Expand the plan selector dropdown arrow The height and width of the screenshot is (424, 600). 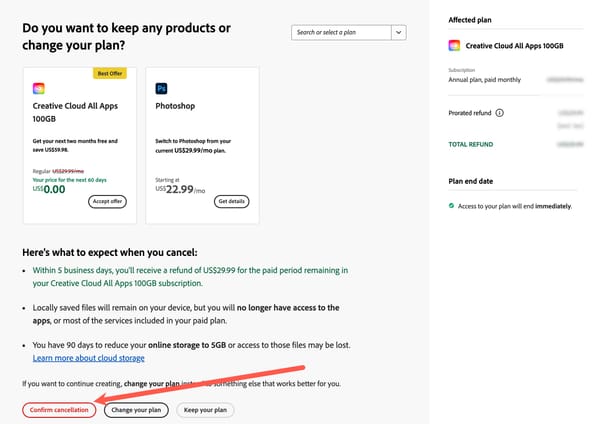click(399, 33)
